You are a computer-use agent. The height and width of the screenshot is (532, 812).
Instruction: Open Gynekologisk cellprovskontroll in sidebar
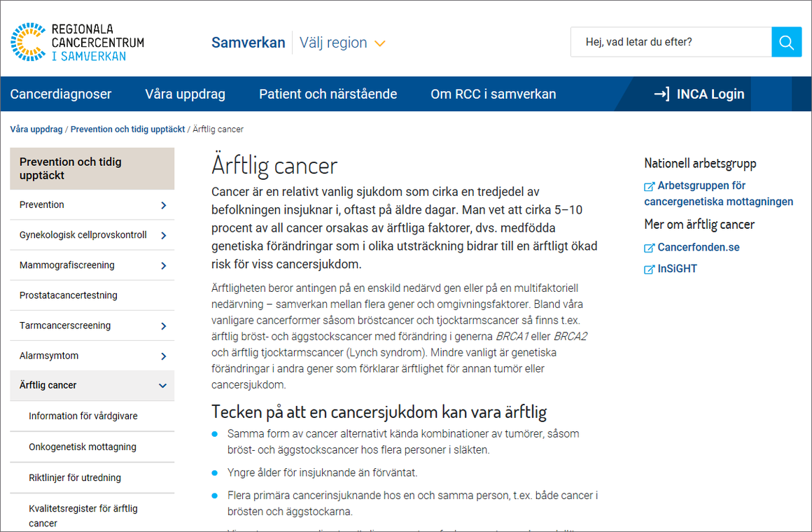pyautogui.click(x=83, y=234)
